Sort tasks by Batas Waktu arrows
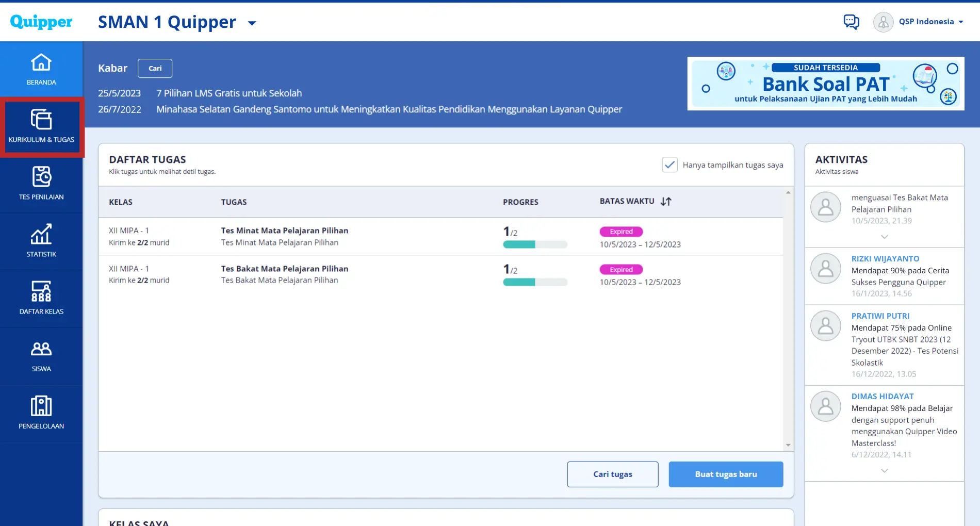 (666, 202)
